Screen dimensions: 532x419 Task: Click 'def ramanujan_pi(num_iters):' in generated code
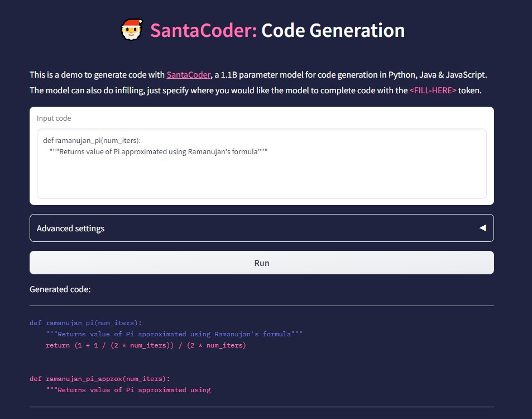coord(85,323)
